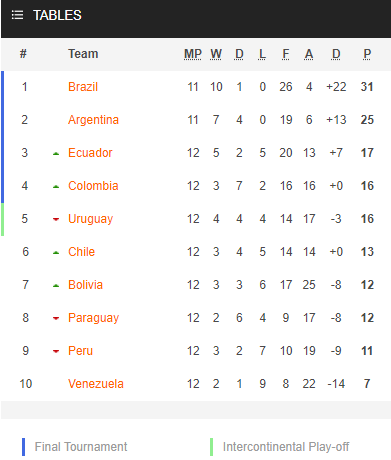Image resolution: width=391 pixels, height=460 pixels.
Task: Click the L losses column header
Action: (x=262, y=54)
